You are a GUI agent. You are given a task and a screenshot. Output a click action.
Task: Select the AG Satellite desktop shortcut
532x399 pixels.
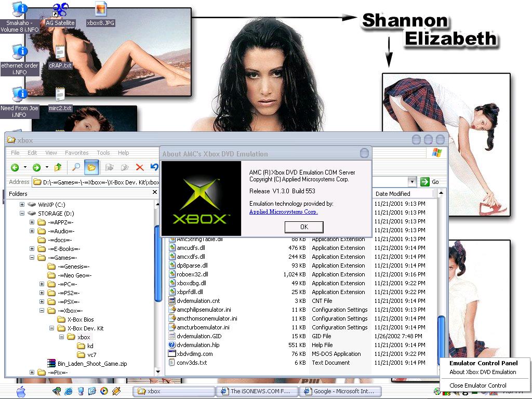[60, 14]
